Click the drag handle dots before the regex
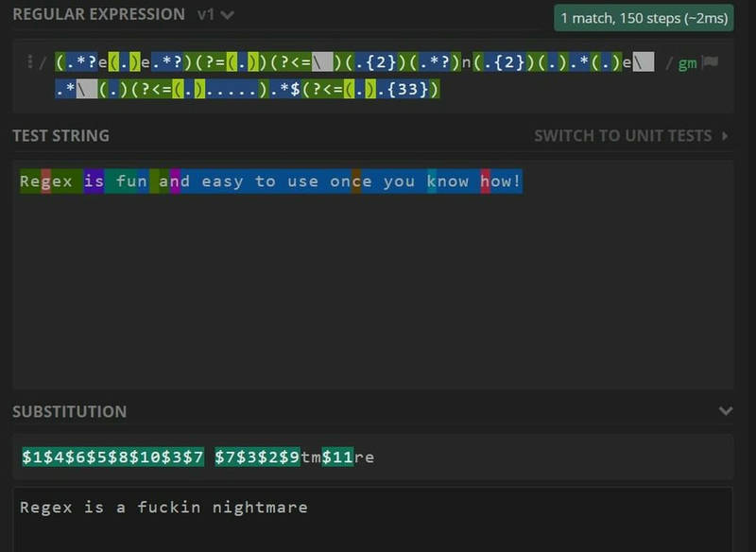The image size is (756, 552). pos(30,61)
